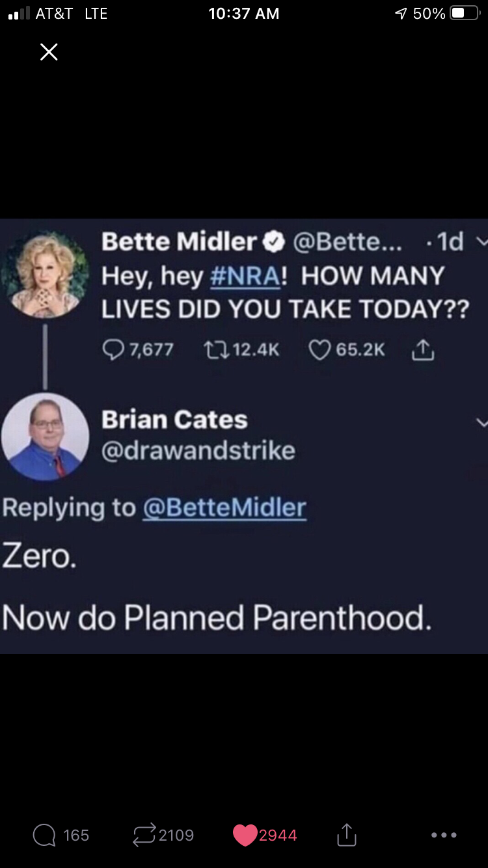Tap the reply bubble icon showing 165
488x868 pixels.
click(44, 835)
